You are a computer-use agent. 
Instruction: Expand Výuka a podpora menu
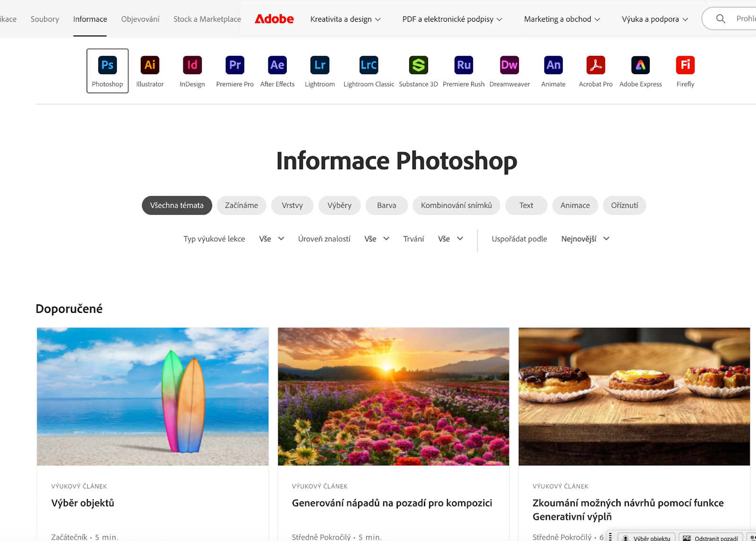[x=655, y=19]
